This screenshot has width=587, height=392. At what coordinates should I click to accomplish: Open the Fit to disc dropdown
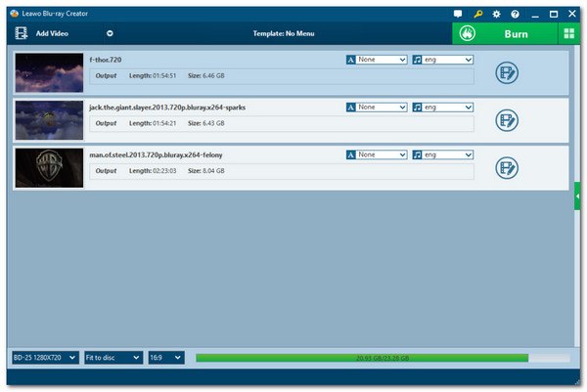(113, 358)
